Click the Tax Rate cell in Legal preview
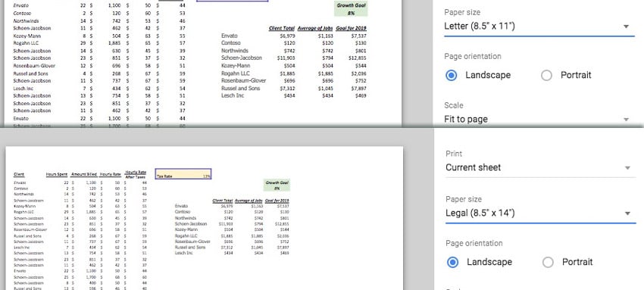Image resolution: width=644 pixels, height=290 pixels. pyautogui.click(x=183, y=174)
